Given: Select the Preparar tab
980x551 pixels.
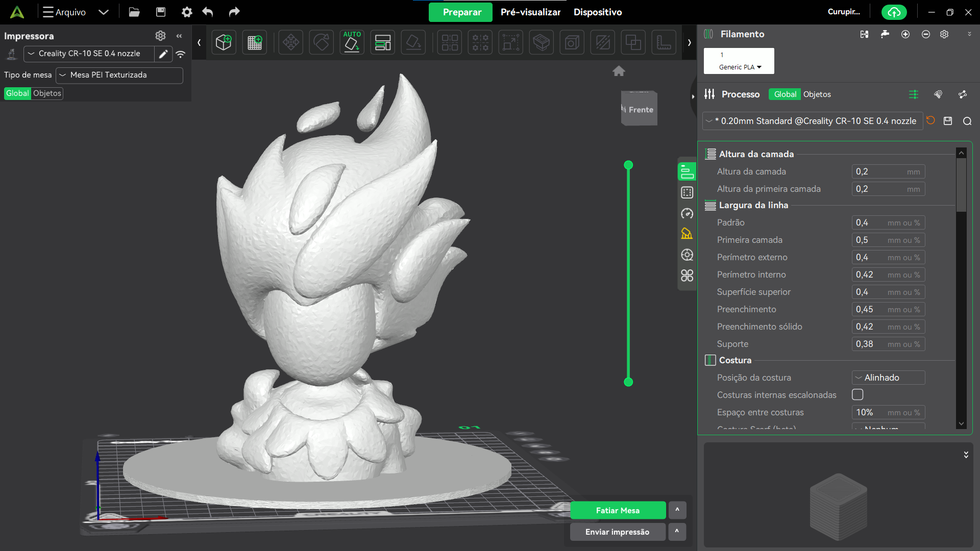Looking at the screenshot, I should click(x=461, y=12).
